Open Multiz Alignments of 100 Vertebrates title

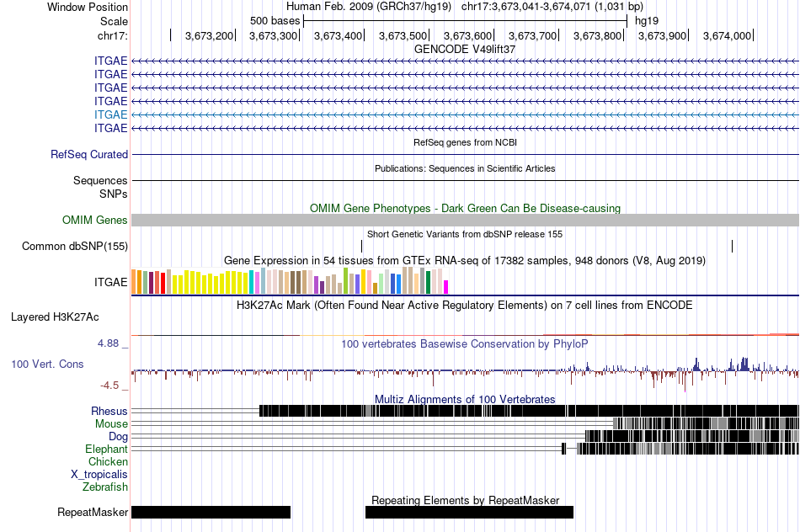click(x=465, y=399)
